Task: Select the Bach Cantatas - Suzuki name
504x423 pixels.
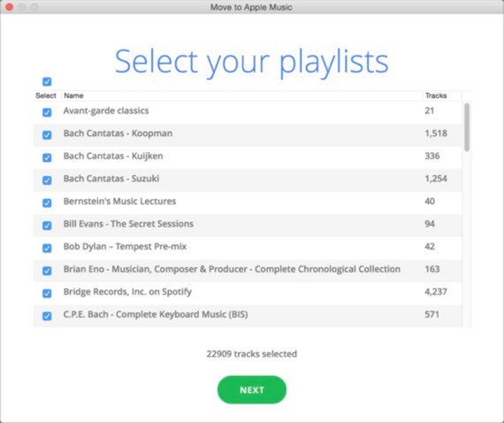Action: (111, 179)
